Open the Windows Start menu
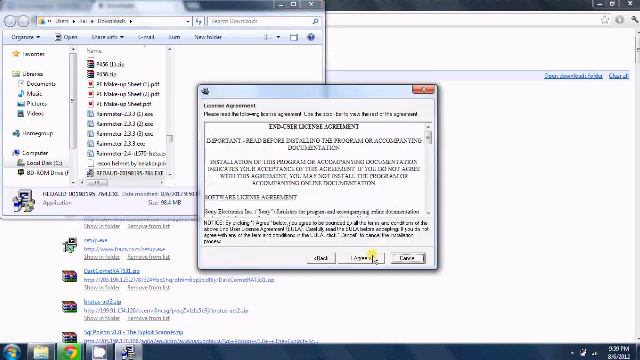Image resolution: width=640 pixels, height=360 pixels. point(11,352)
